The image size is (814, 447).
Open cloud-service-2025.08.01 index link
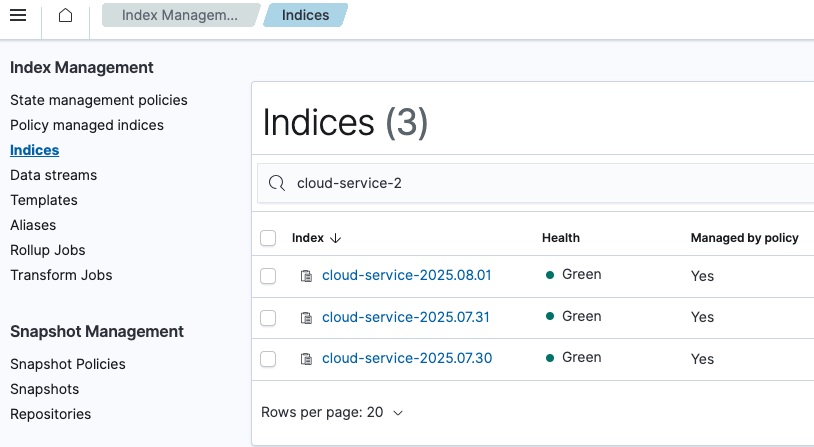(x=406, y=275)
